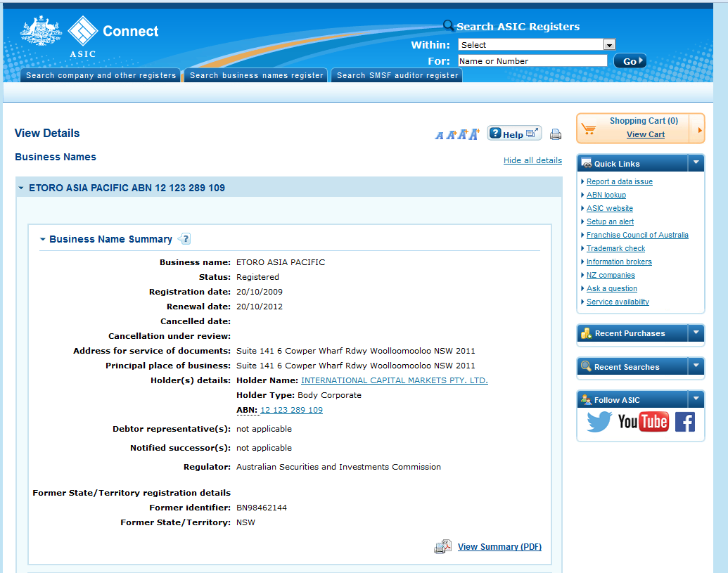
Task: Set the second text size A+
Action: (x=451, y=135)
